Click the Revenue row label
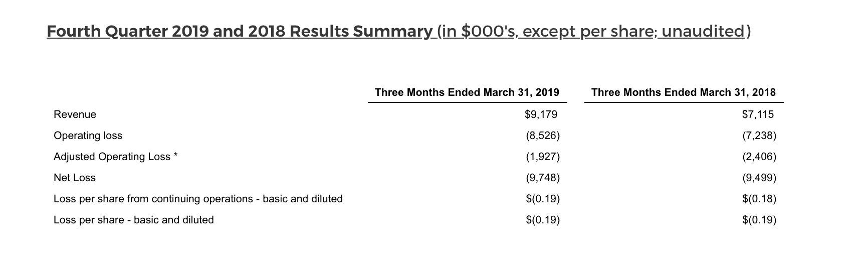Screen dimensions: 868x255 75,114
